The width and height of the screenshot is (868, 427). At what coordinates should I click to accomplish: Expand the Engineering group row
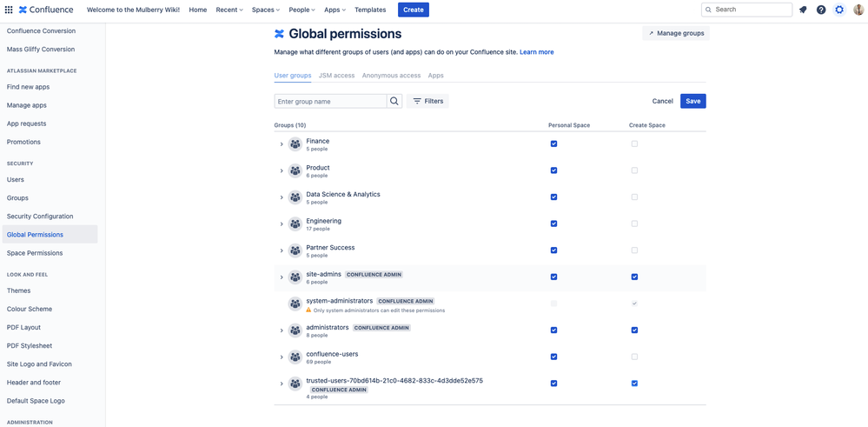pos(282,224)
